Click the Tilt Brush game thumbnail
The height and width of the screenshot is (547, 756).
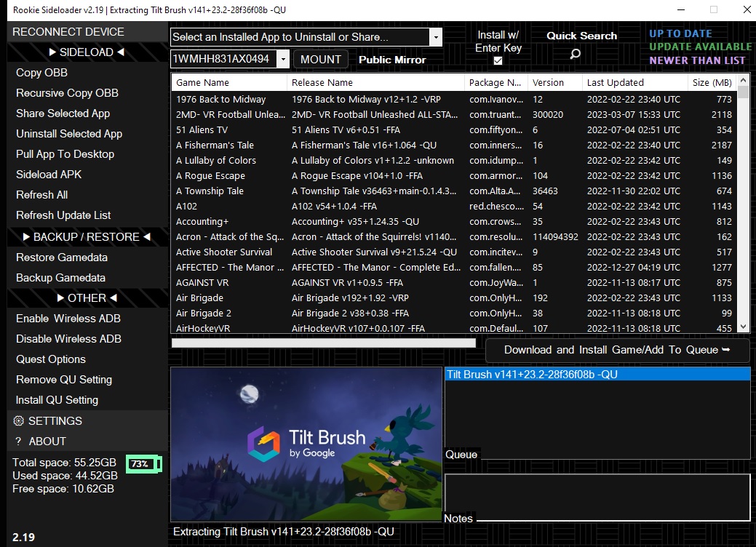pos(306,444)
